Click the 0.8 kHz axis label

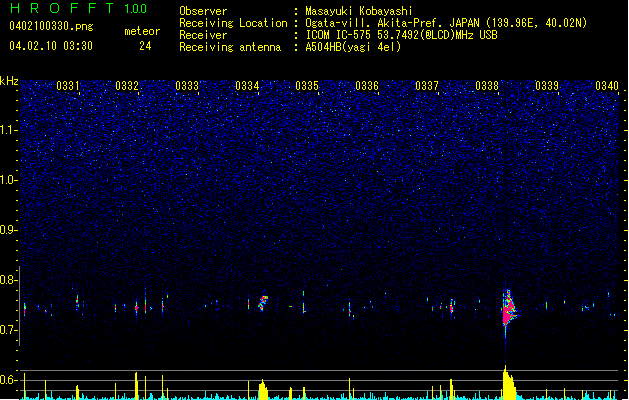tap(9, 280)
